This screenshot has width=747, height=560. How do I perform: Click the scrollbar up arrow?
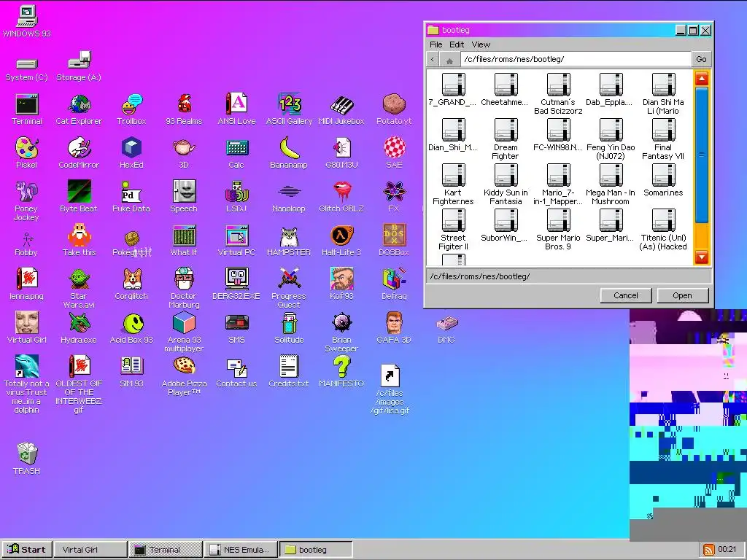(702, 79)
